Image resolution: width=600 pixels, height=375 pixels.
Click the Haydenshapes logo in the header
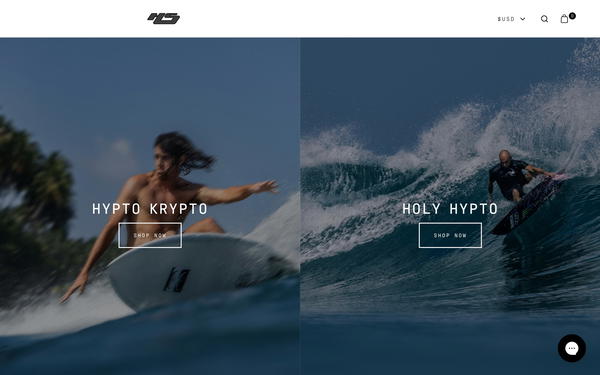pyautogui.click(x=164, y=18)
